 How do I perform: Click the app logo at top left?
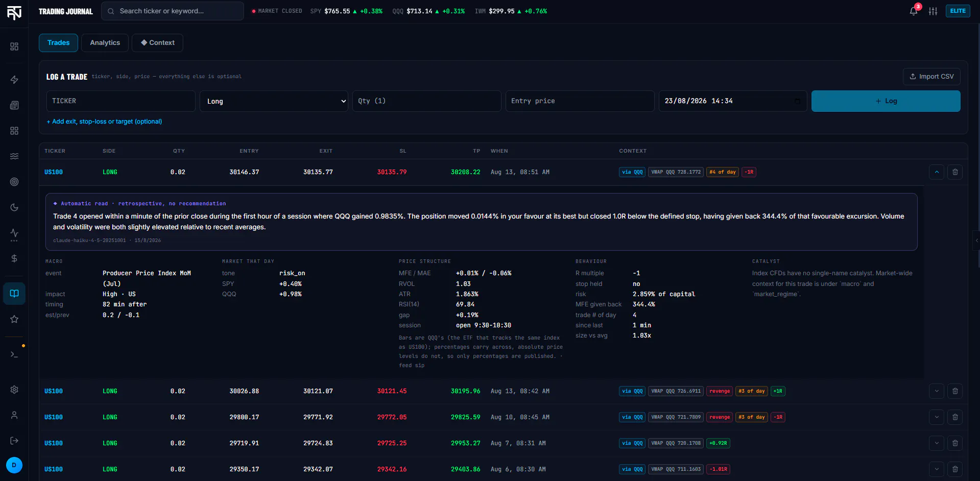pos(14,12)
